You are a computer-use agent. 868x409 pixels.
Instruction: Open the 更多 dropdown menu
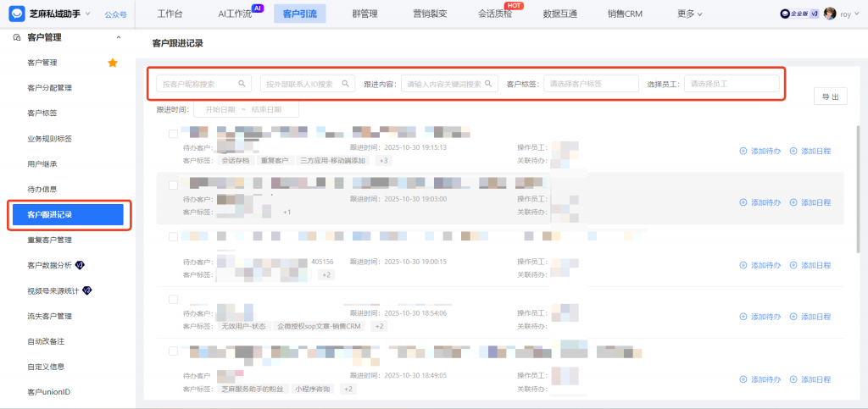point(689,14)
